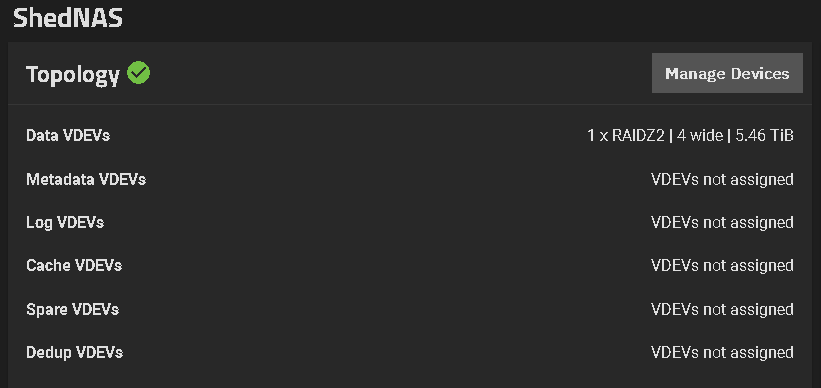Click the 4 wide width text

(700, 136)
